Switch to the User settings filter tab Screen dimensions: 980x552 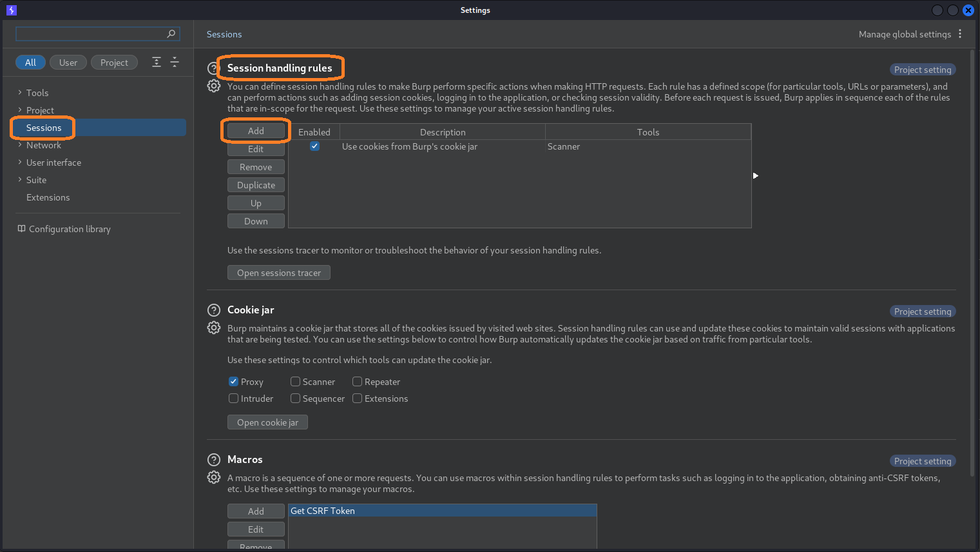click(x=68, y=62)
